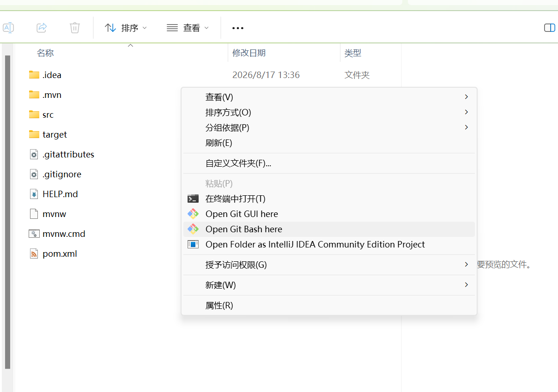Click the HELP.md file icon

click(34, 194)
